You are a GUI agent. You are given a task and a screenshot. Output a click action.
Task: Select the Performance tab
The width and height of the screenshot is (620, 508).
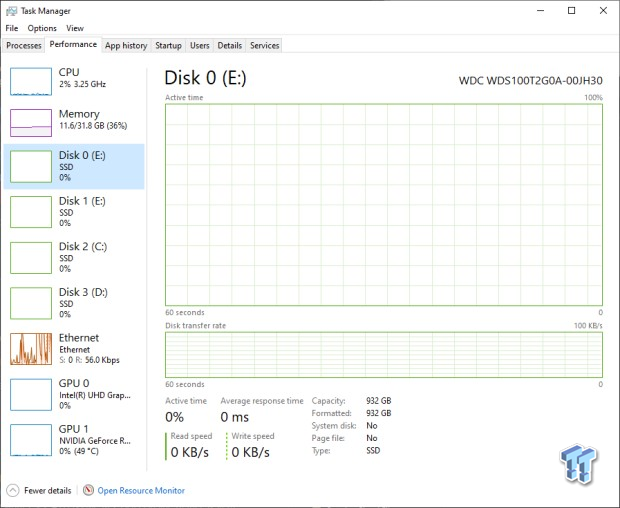(73, 44)
